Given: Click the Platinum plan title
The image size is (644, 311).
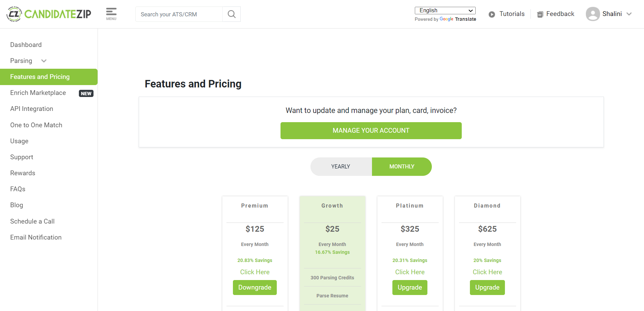Looking at the screenshot, I should 410,206.
